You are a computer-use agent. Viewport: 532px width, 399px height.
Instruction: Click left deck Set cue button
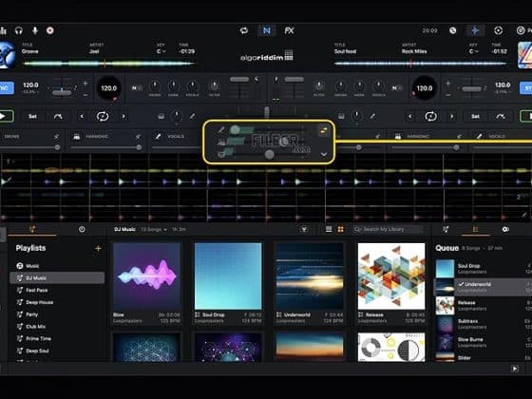click(32, 116)
